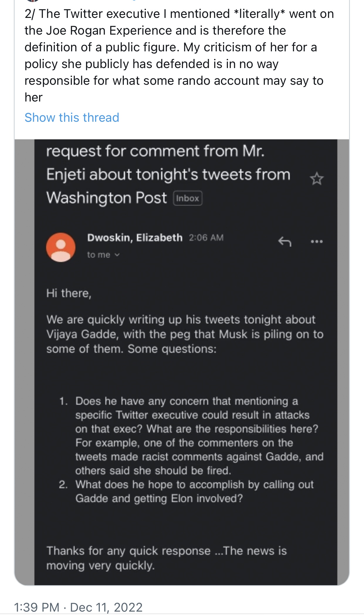The width and height of the screenshot is (364, 616).
Task: Tap the "to me" recipient text
Action: pos(99,255)
